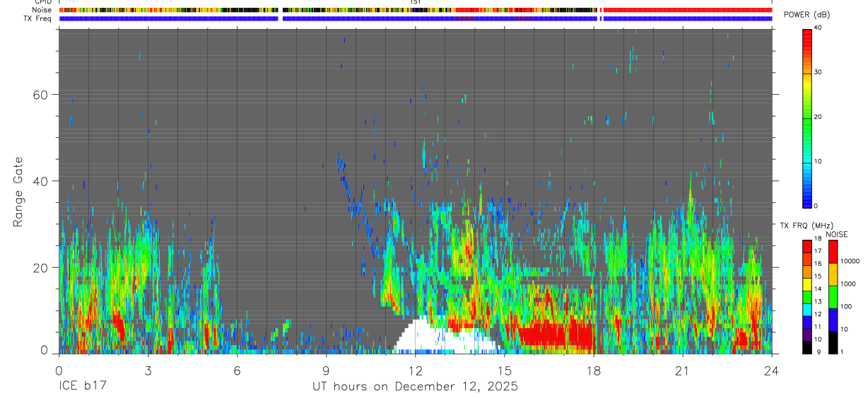Click the '9' hour tick on time axis
The width and height of the screenshot is (868, 401).
point(326,370)
